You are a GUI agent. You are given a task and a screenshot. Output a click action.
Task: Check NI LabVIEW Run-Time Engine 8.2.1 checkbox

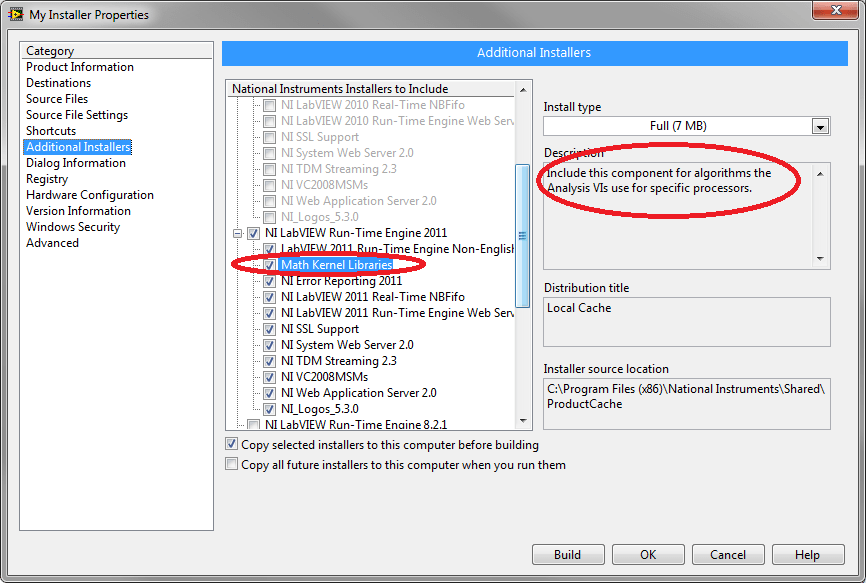(254, 425)
